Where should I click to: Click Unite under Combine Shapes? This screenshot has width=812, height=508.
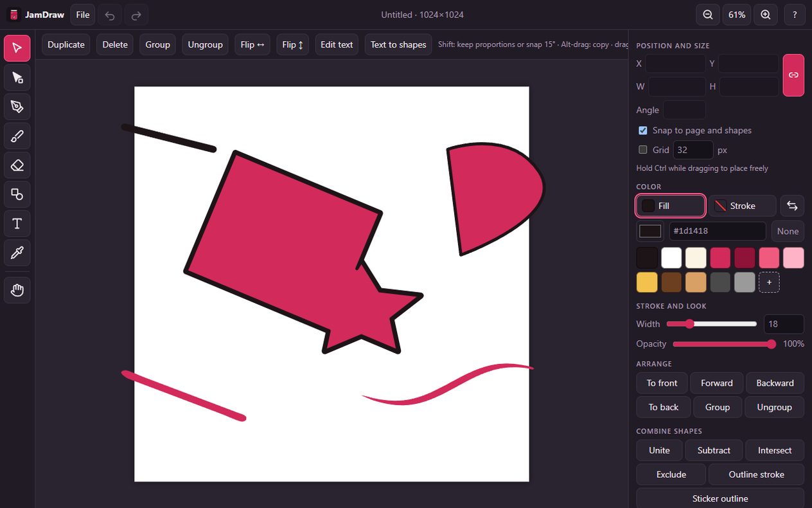click(x=659, y=451)
